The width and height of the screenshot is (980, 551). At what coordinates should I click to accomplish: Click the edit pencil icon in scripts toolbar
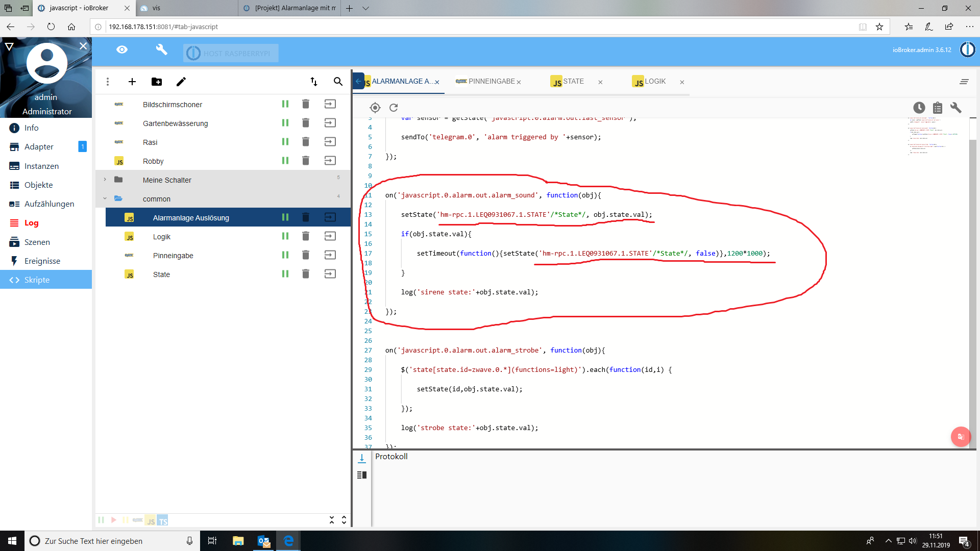(x=181, y=82)
